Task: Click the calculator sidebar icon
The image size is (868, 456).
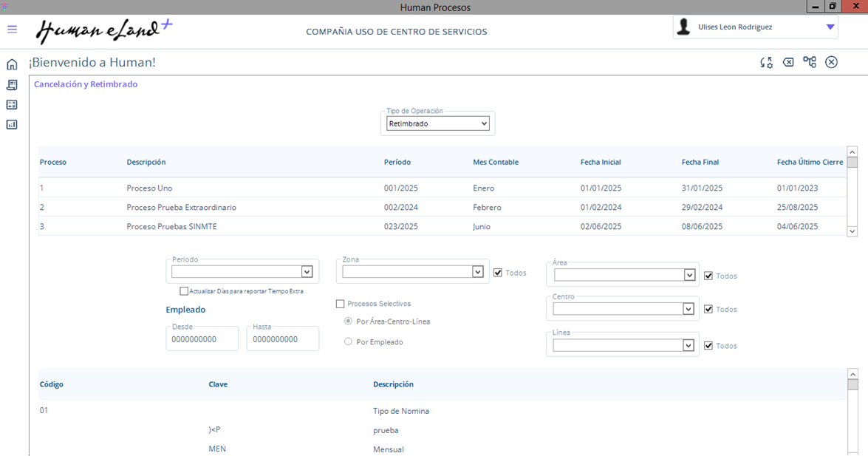Action: tap(12, 105)
